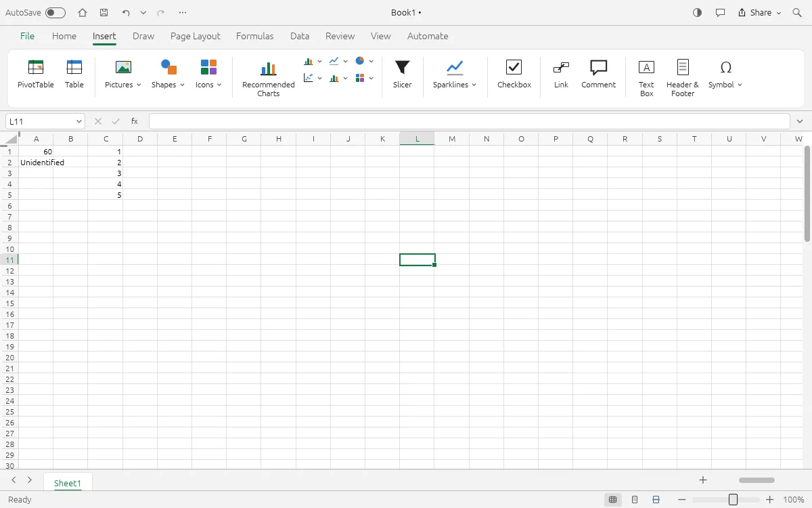Viewport: 812px width, 508px height.
Task: Click the horizontal scrollbar thumb
Action: click(757, 480)
